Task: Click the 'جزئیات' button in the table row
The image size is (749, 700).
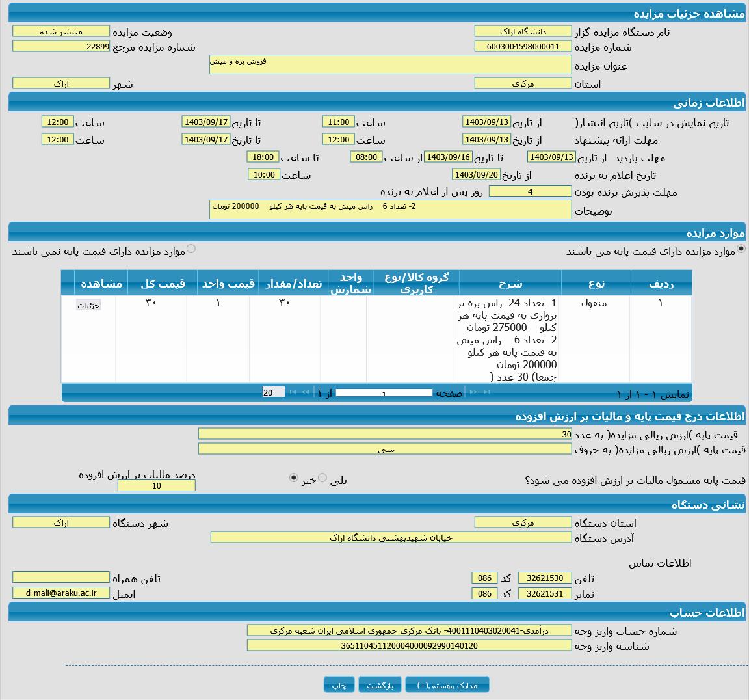Action: (x=88, y=306)
